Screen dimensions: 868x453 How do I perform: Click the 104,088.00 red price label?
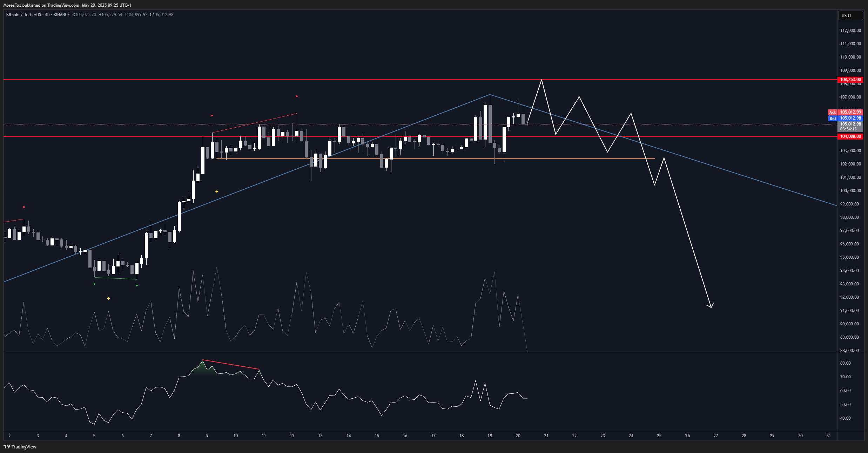(x=850, y=136)
